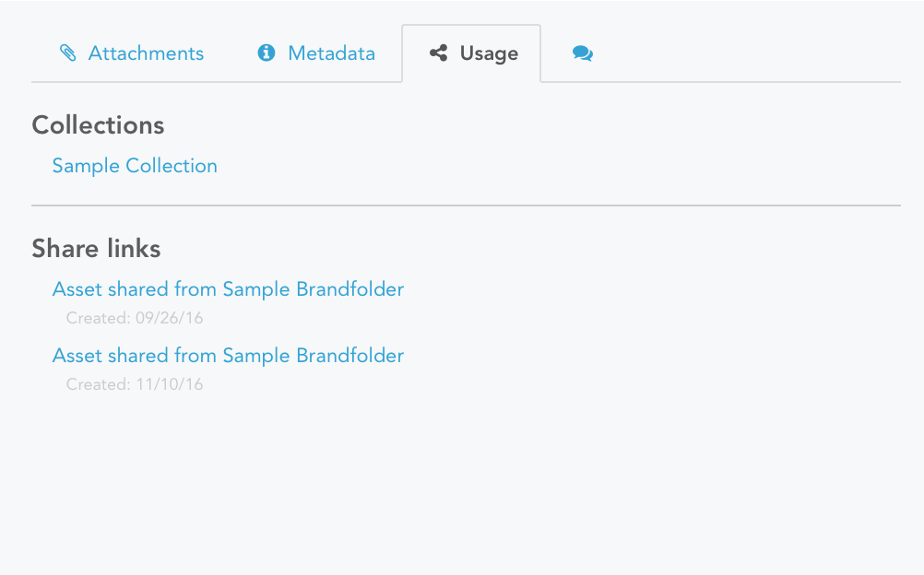Open share link created 11/10/16
Viewport: 924px width, 575px height.
coord(228,356)
